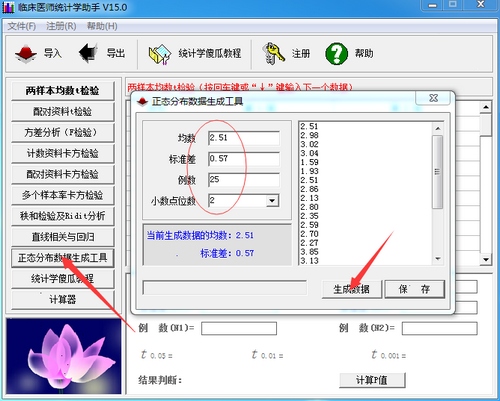Click the lotus flower image
Image resolution: width=500 pixels, height=401 pixels.
coord(64,356)
